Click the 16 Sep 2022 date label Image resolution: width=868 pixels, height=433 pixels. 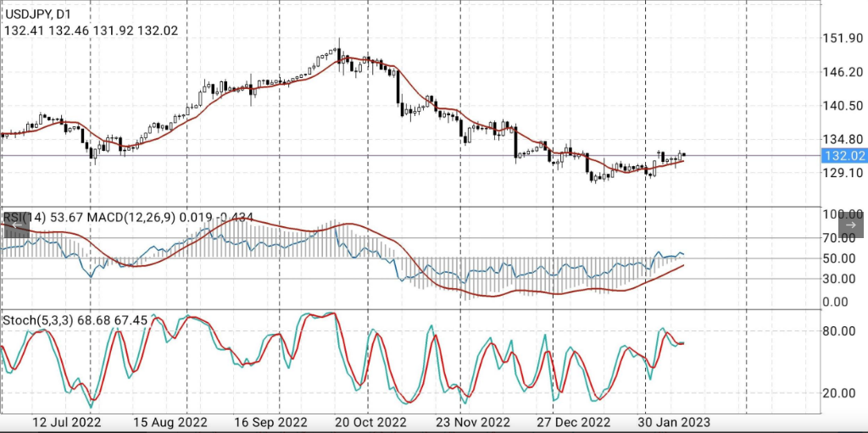(x=270, y=422)
